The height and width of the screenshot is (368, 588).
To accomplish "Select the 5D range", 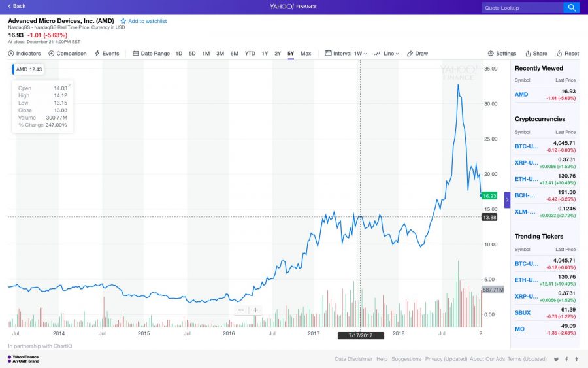I will pyautogui.click(x=192, y=53).
